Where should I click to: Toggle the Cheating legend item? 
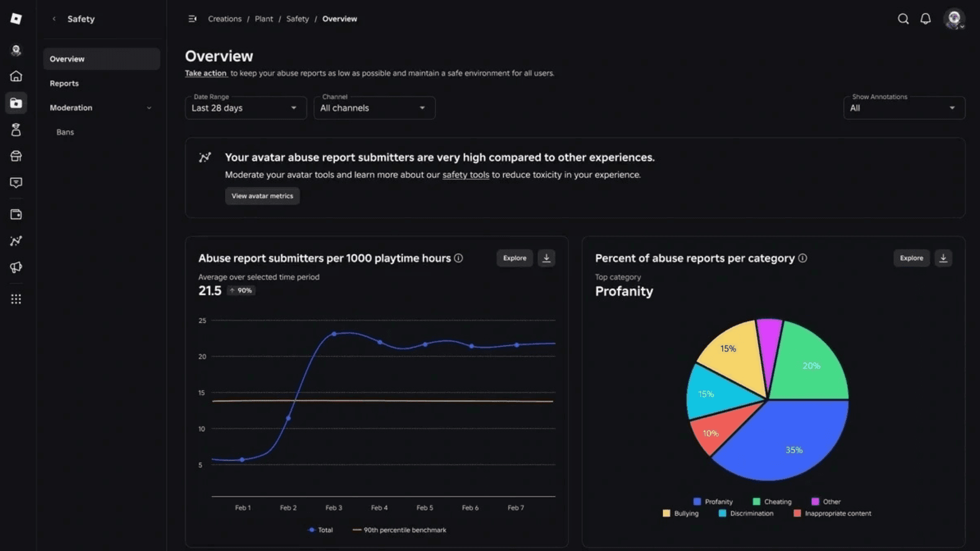click(772, 502)
